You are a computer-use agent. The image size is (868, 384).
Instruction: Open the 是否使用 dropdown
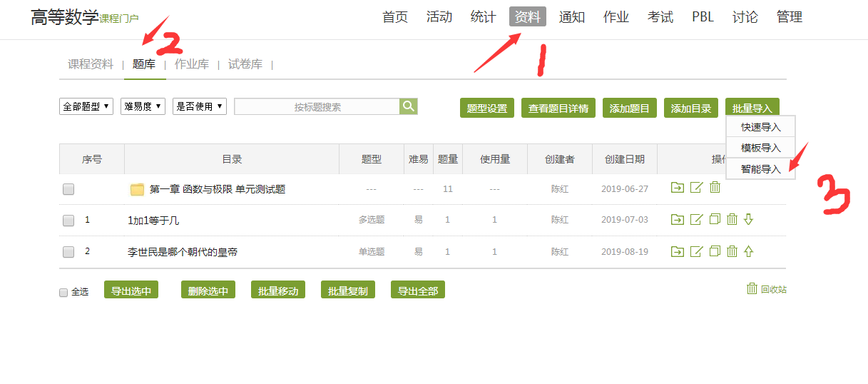(200, 106)
